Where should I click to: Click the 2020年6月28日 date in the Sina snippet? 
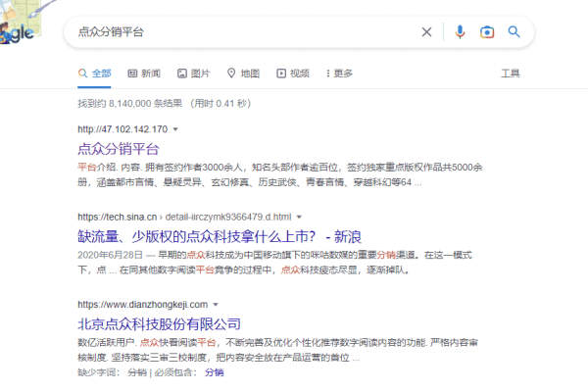pos(110,255)
